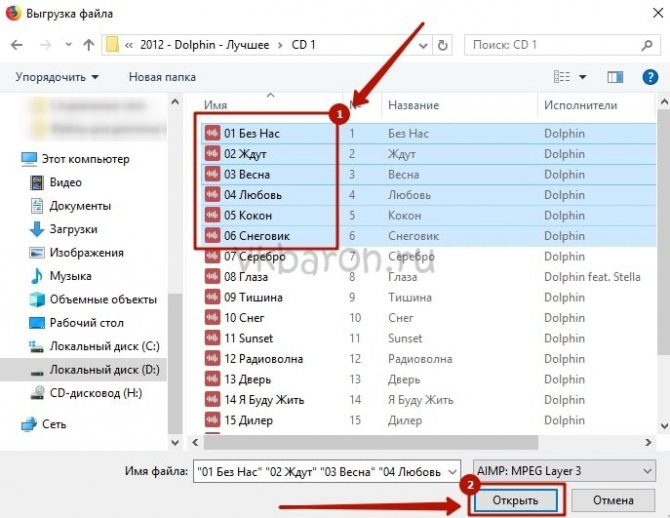This screenshot has height=518, width=670.
Task: Click audio icon of 08 Глаза
Action: point(212,277)
